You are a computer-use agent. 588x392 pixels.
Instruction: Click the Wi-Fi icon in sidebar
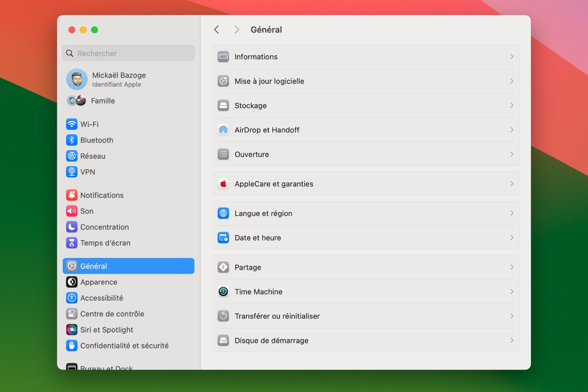[72, 124]
